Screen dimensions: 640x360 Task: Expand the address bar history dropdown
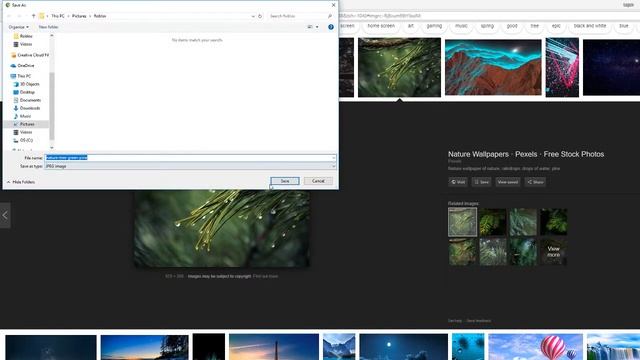click(x=253, y=16)
